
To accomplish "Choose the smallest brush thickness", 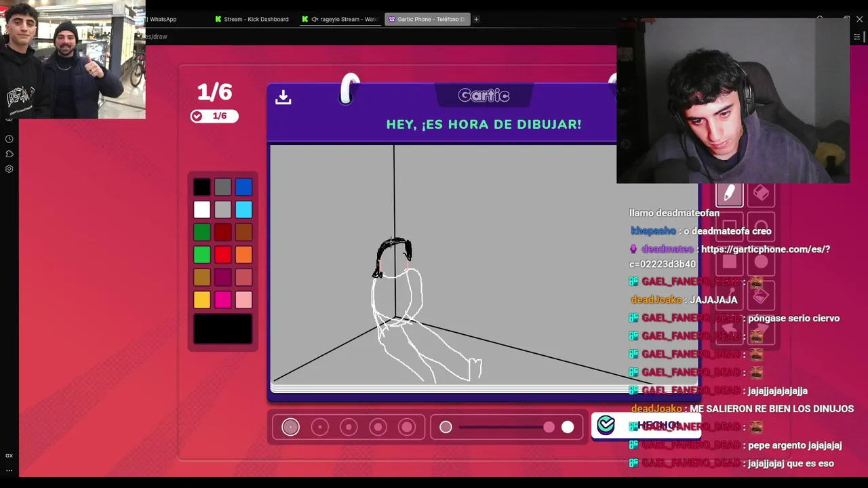I will coord(290,427).
